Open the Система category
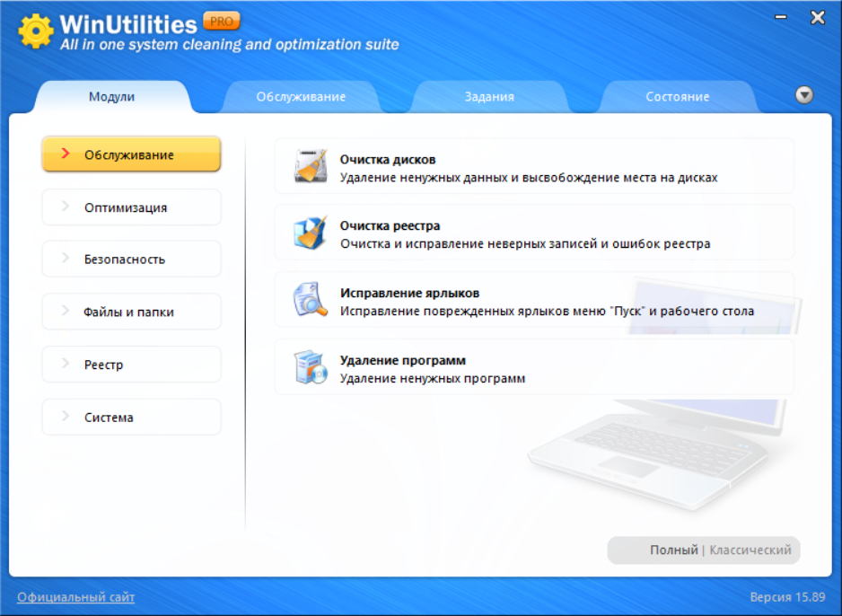The image size is (842, 616). 131,418
